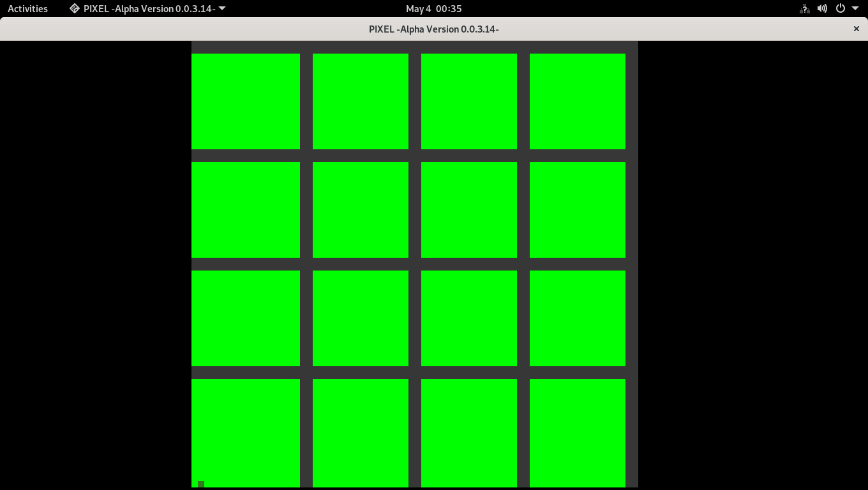Click the green tile in third row, third column
Screen dimensions: 868x490
click(469, 318)
